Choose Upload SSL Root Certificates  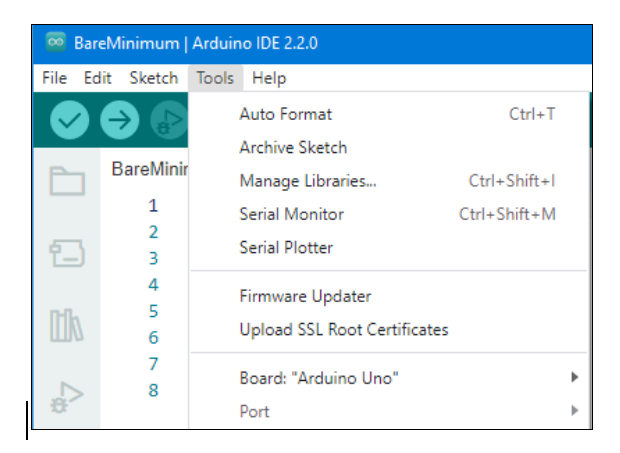tap(388, 329)
